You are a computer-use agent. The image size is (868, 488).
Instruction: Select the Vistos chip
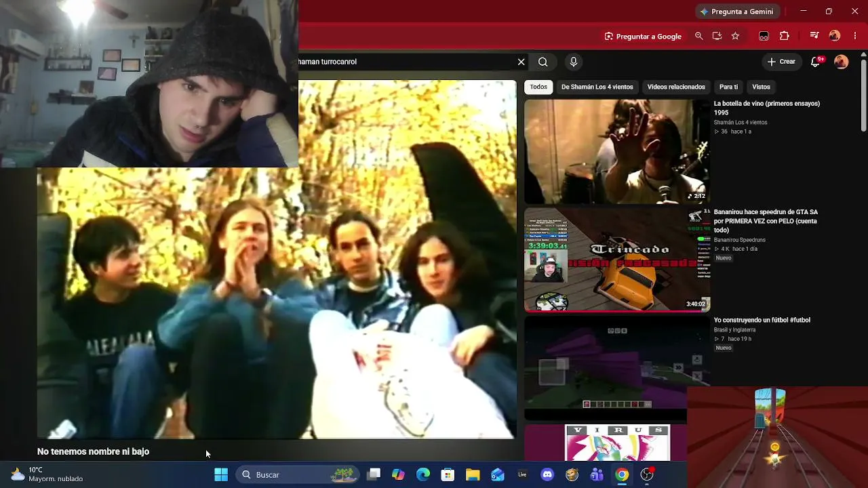point(761,87)
